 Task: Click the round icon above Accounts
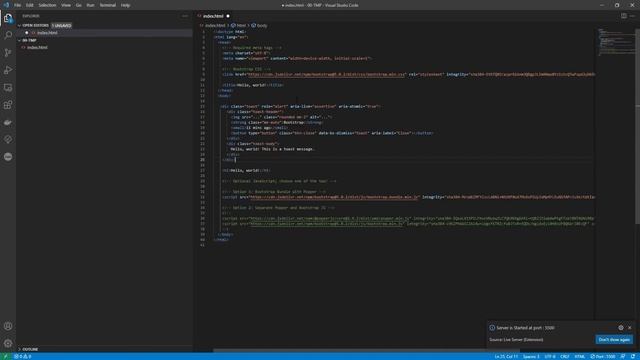[8, 157]
